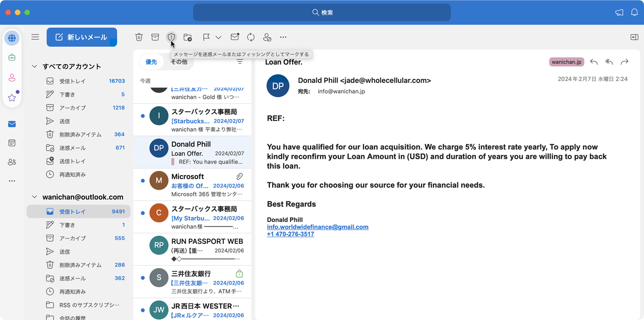Open RUN PASSPORT WEB message

192,250
